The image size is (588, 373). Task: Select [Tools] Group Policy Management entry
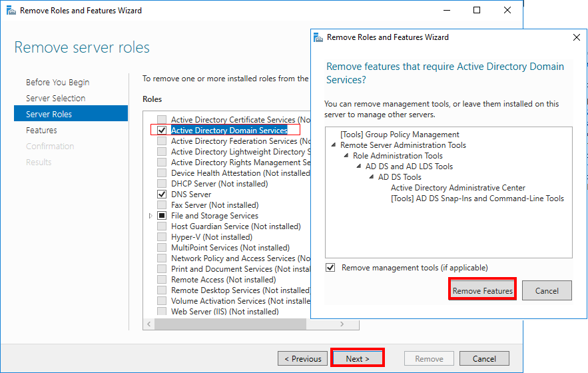point(400,135)
